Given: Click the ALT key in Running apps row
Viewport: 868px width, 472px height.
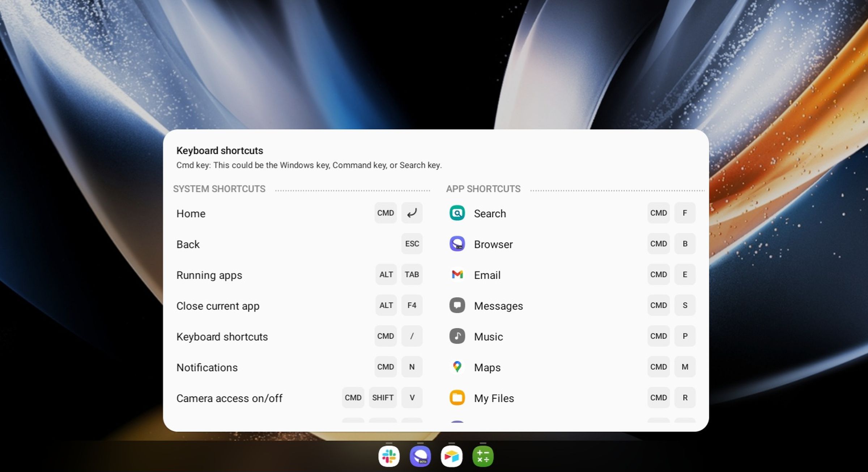Looking at the screenshot, I should coord(386,274).
